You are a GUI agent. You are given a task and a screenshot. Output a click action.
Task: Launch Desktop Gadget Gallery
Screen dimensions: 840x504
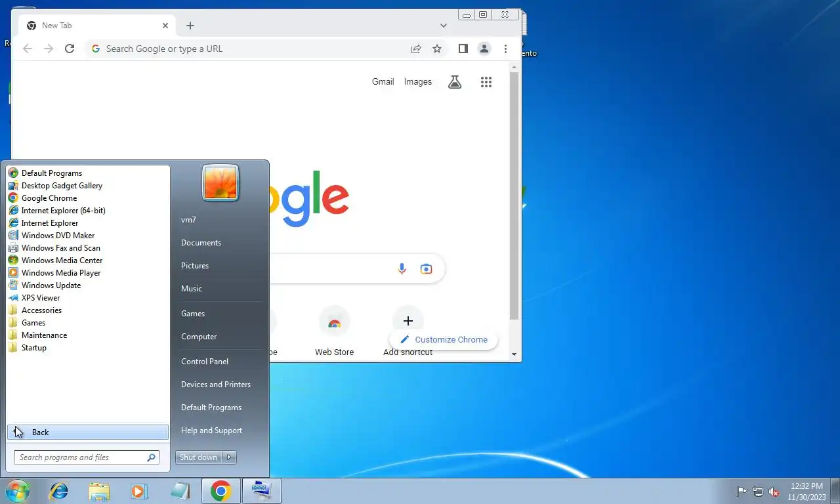(x=55, y=186)
